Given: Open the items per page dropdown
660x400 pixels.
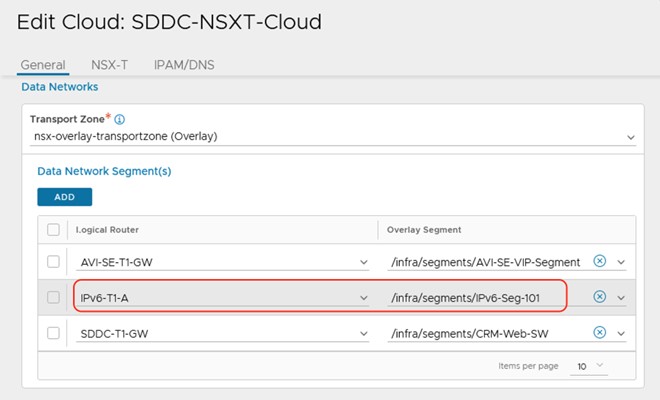Looking at the screenshot, I should pyautogui.click(x=590, y=367).
